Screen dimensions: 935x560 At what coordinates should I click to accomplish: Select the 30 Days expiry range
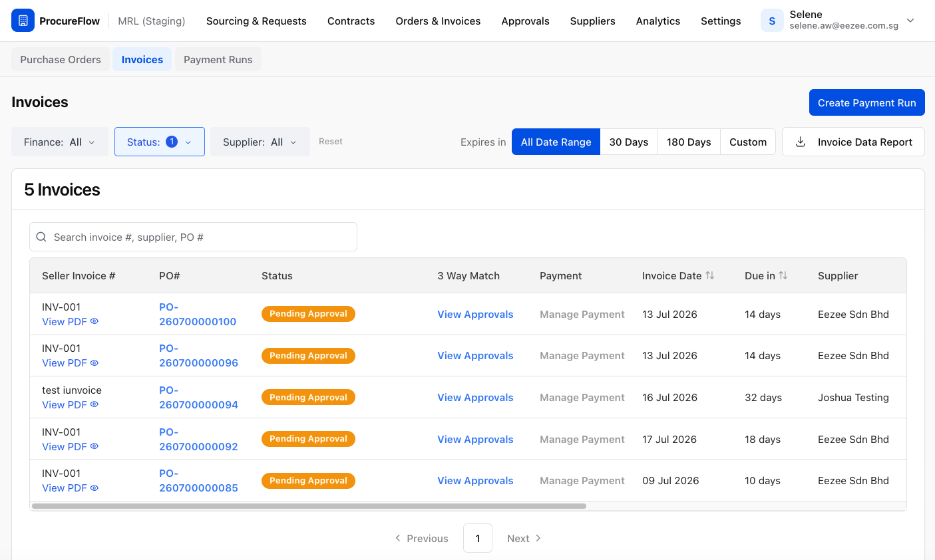[x=629, y=142]
